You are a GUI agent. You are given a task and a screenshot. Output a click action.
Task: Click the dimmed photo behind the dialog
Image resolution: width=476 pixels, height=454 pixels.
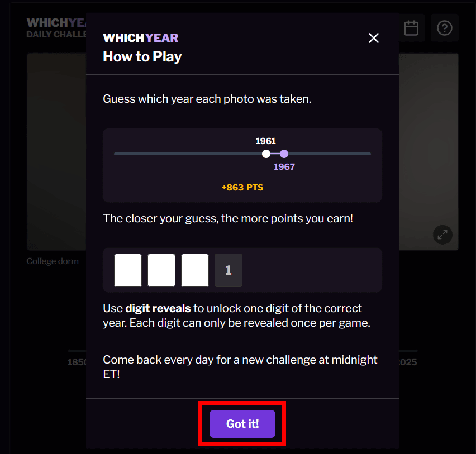(56, 152)
